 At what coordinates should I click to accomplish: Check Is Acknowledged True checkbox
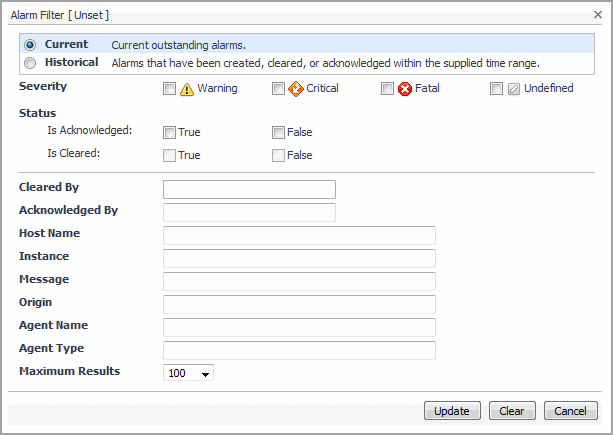pyautogui.click(x=170, y=132)
